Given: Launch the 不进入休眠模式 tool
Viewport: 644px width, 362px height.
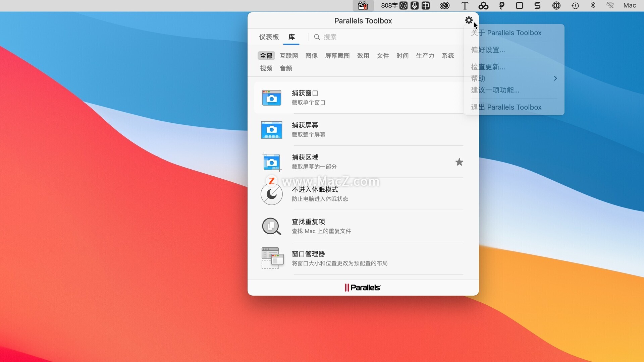Looking at the screenshot, I should (359, 194).
